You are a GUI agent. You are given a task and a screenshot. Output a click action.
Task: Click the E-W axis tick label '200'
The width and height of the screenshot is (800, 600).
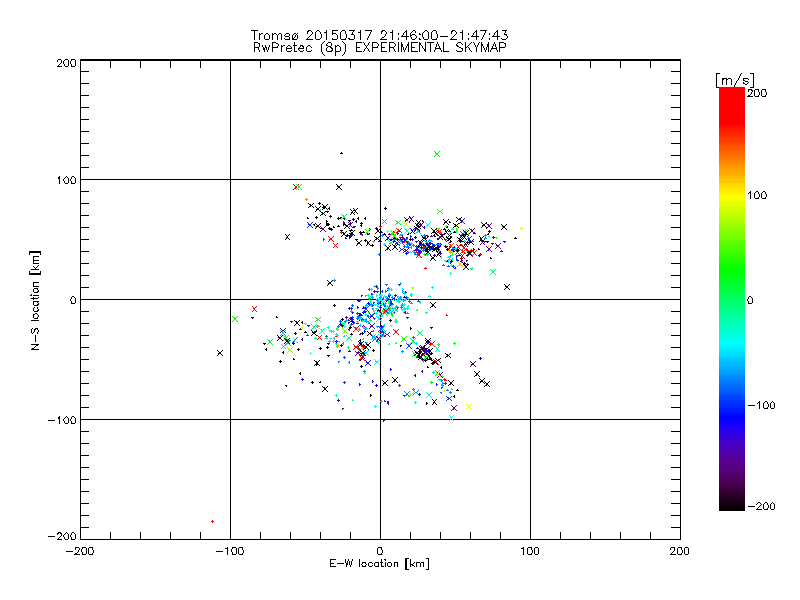(680, 551)
